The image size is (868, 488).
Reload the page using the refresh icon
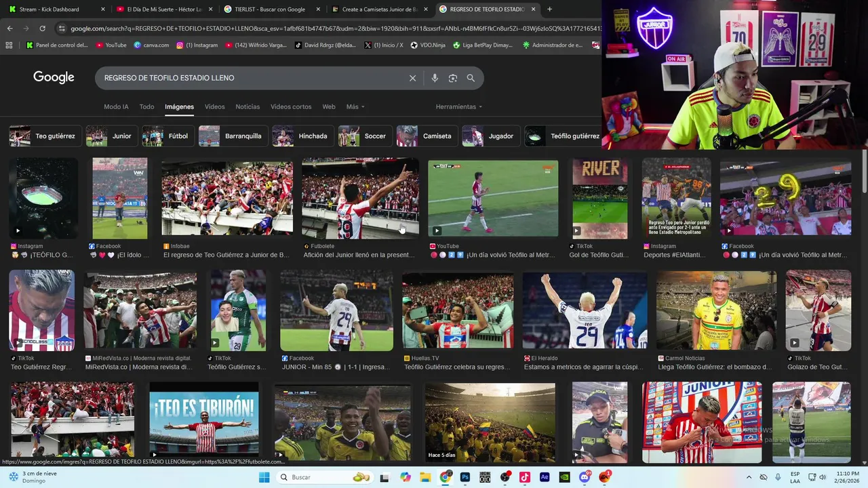pos(42,28)
